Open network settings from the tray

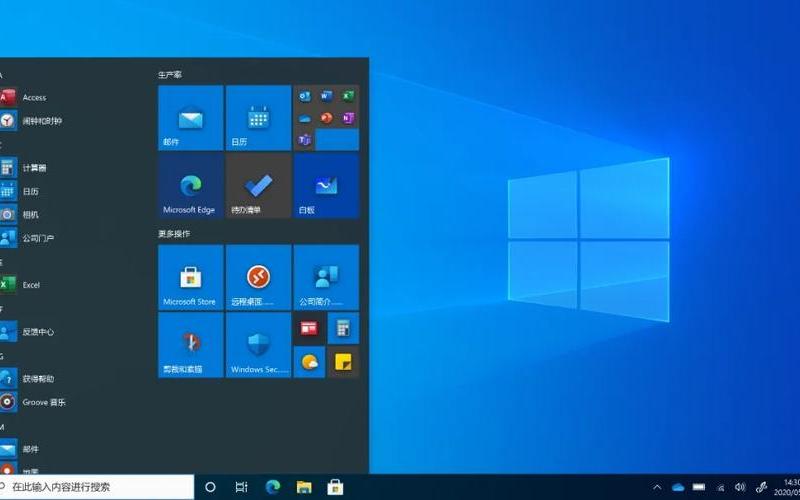(720, 488)
